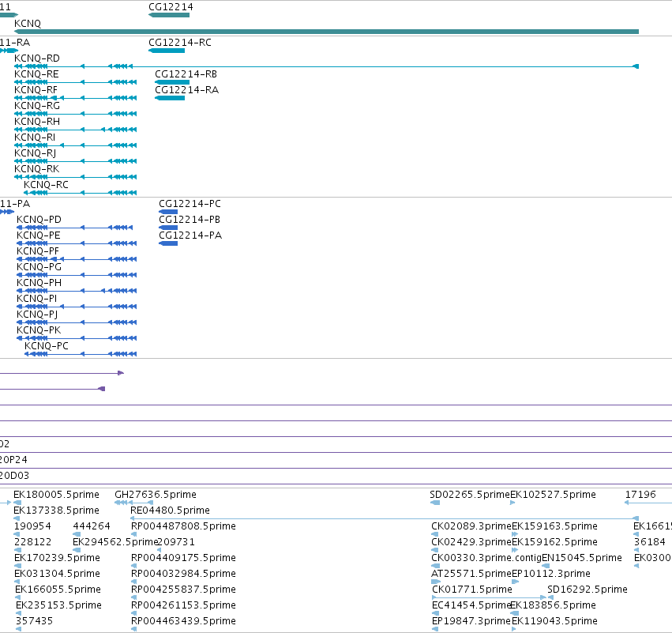Select protein label KCNQ-PF
Image resolution: width=672 pixels, height=633 pixels.
38,251
